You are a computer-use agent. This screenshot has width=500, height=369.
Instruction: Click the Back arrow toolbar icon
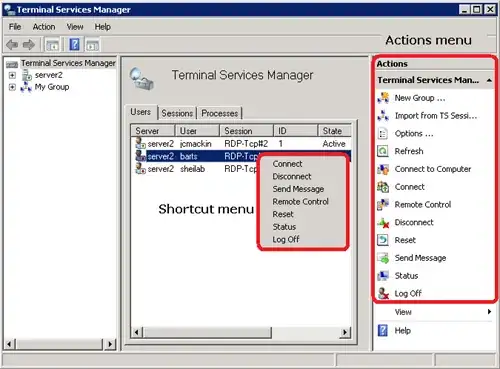(x=12, y=44)
